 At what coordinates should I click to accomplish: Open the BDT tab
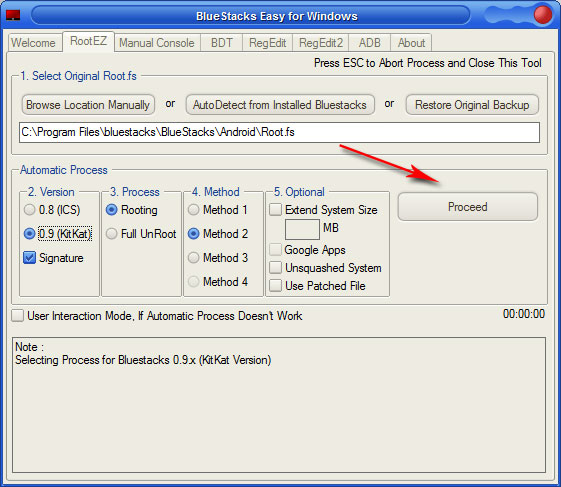(x=221, y=43)
